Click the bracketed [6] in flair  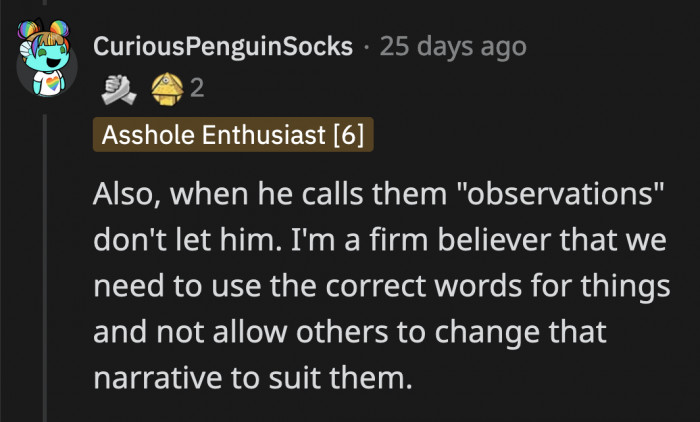[x=349, y=135]
